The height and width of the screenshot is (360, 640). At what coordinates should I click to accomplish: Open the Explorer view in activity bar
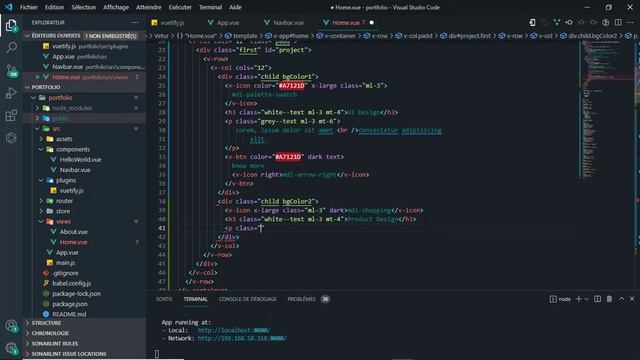click(x=11, y=25)
